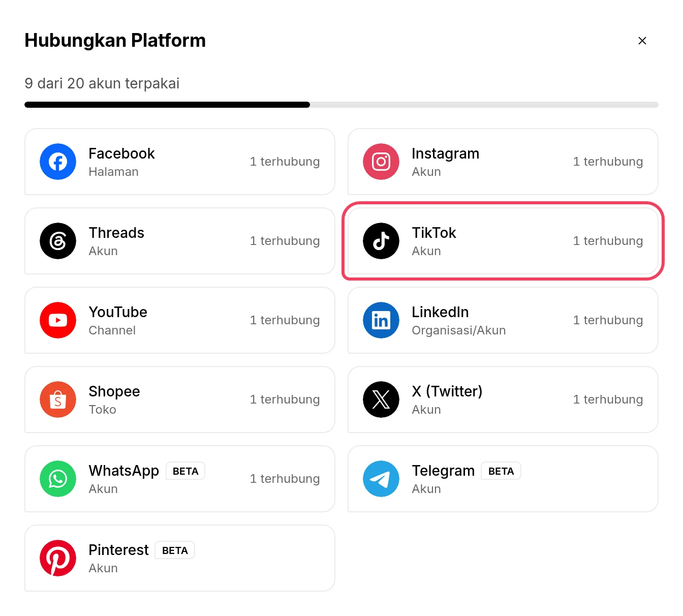
Task: Click "1 terhubung" on YouTube card
Action: 285,320
